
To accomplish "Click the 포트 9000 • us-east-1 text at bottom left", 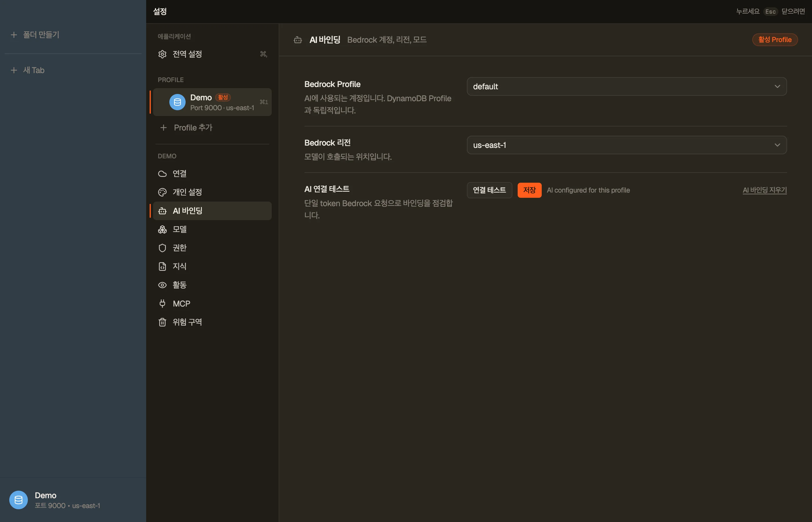I will 68,506.
